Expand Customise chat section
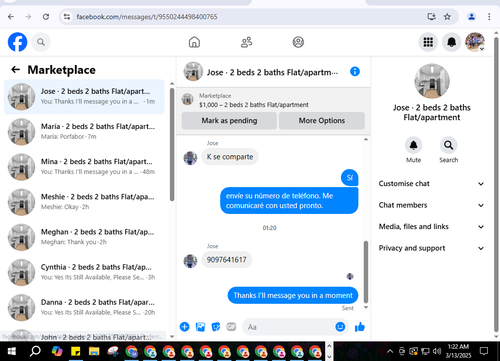Image resolution: width=500 pixels, height=361 pixels. point(431,184)
